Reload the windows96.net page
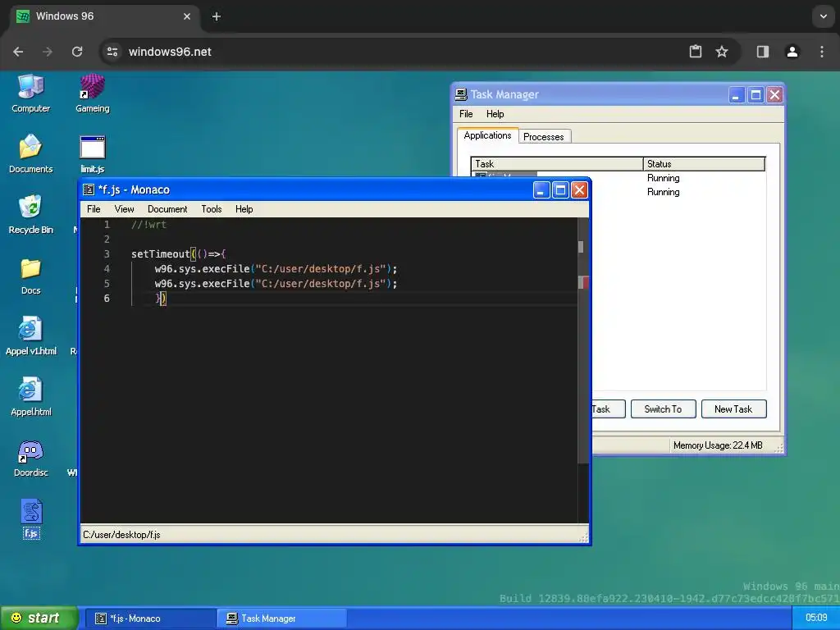The image size is (840, 630). [77, 52]
